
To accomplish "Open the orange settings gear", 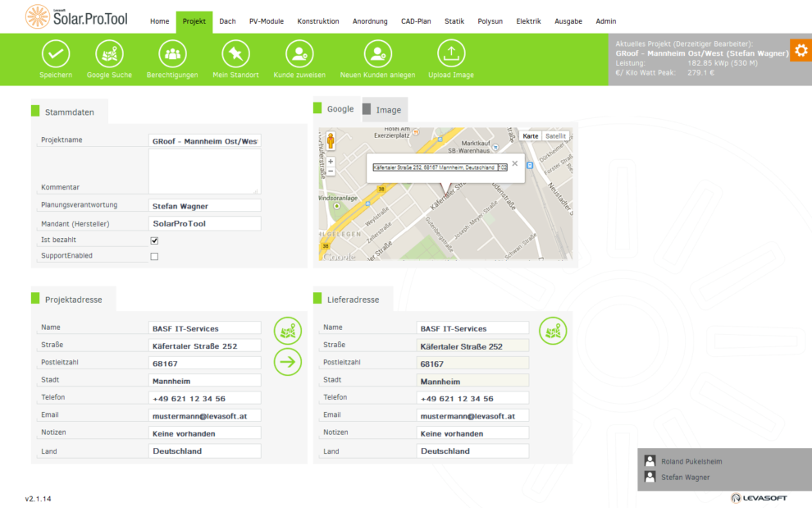I will [x=801, y=49].
